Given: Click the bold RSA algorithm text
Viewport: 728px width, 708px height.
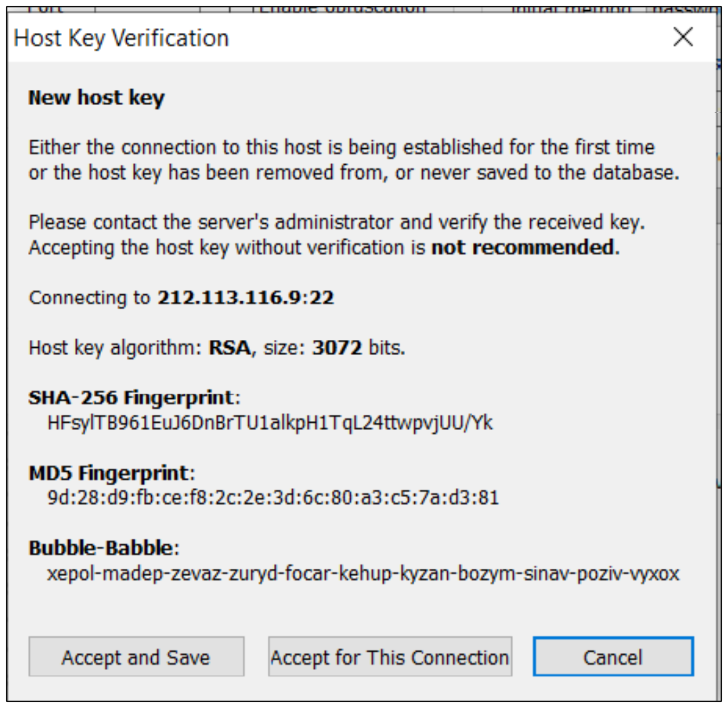Looking at the screenshot, I should click(x=230, y=348).
